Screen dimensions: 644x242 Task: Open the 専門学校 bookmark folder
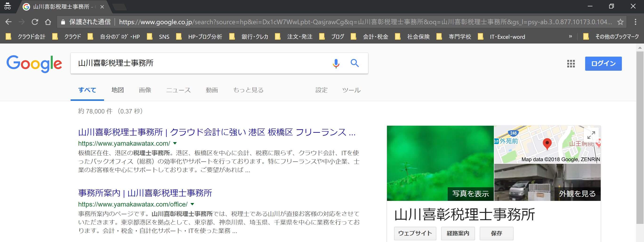(454, 37)
